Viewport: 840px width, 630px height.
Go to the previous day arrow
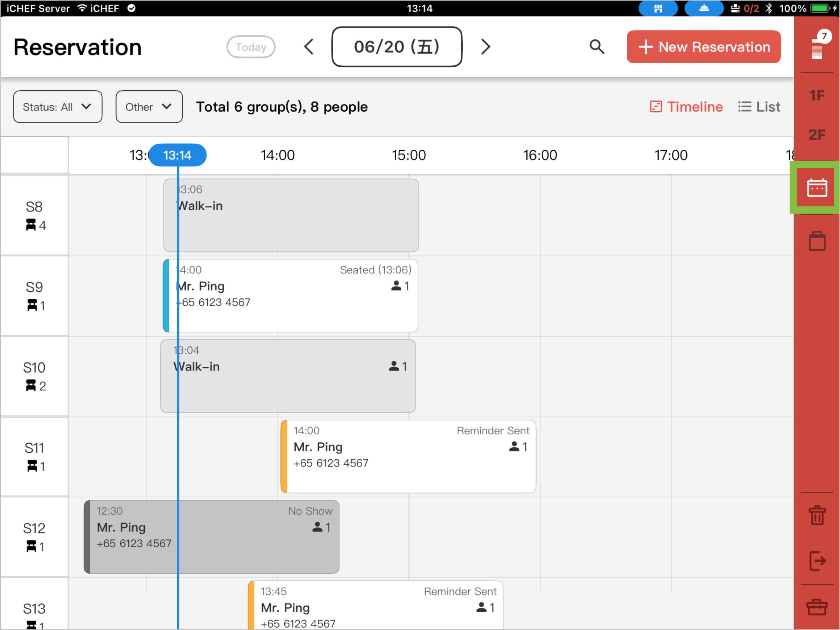(309, 47)
